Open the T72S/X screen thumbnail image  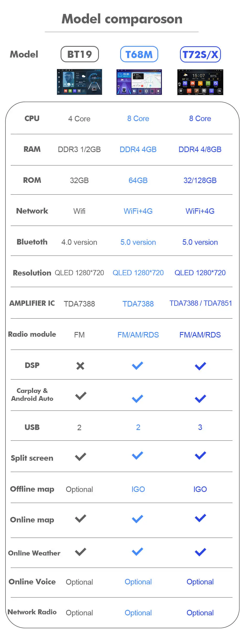tap(200, 82)
